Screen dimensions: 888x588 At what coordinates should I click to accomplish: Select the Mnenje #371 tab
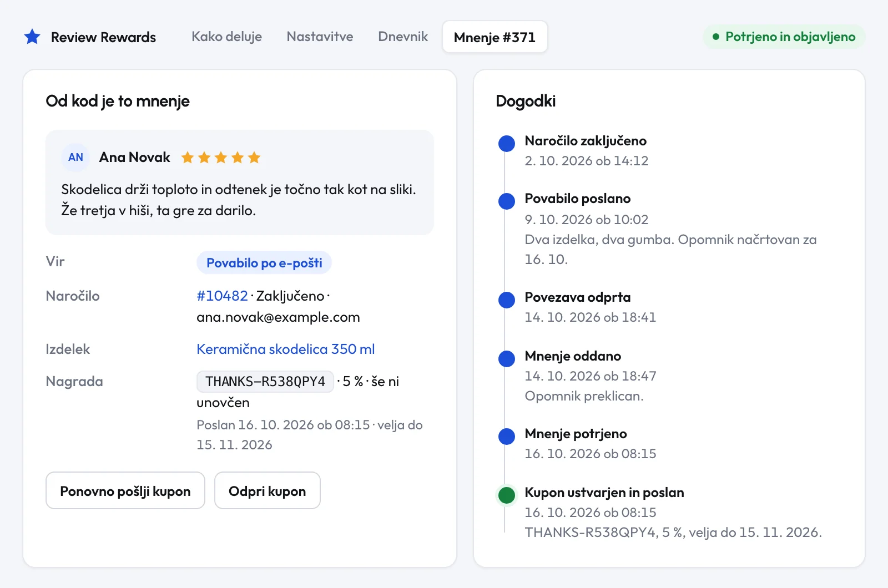495,37
